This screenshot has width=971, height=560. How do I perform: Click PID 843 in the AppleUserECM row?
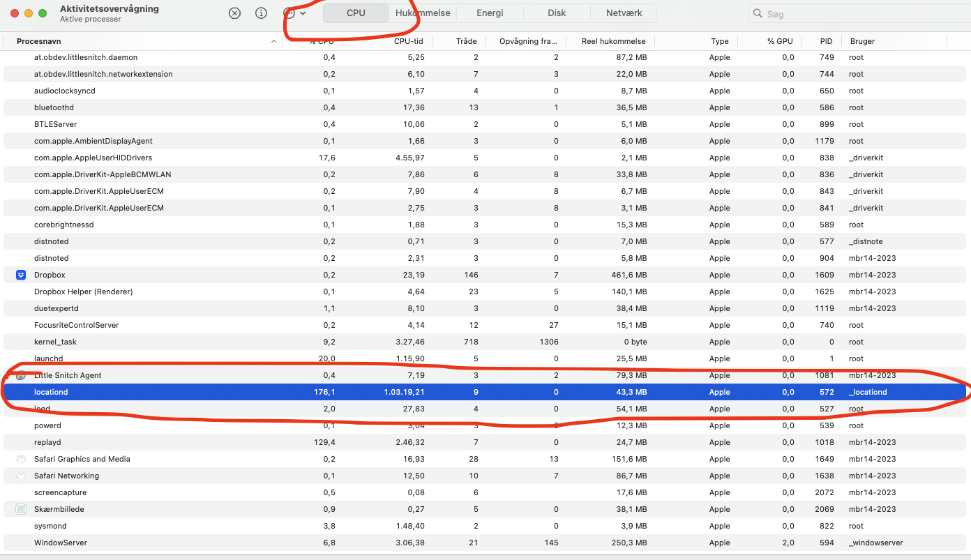(827, 191)
